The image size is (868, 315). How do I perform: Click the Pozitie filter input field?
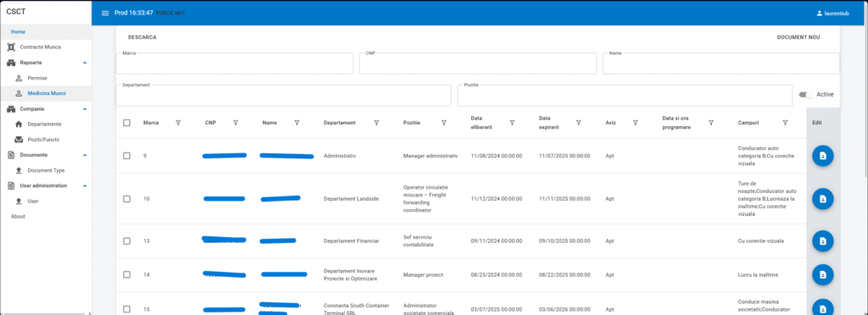pos(625,96)
